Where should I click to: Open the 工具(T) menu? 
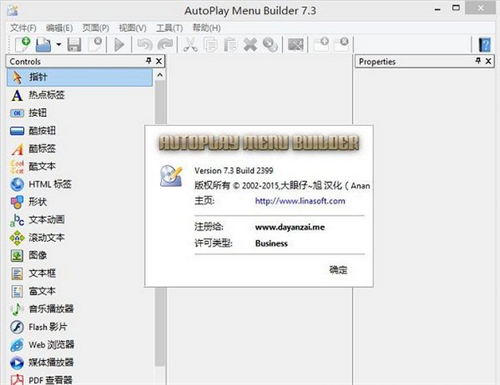169,28
